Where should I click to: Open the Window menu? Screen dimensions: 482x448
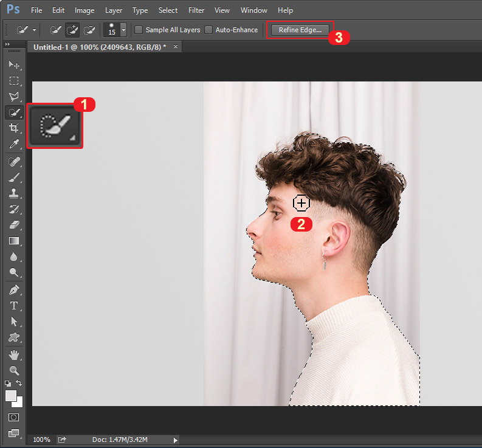(x=254, y=10)
